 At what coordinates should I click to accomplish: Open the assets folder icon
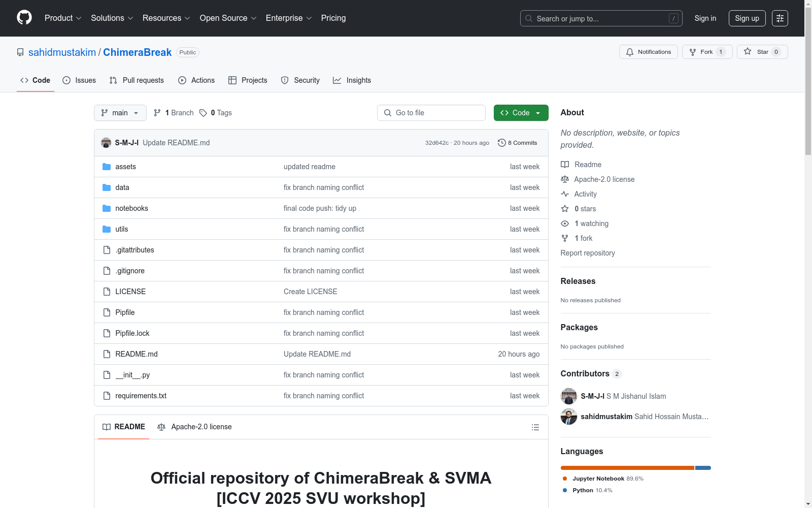tap(107, 167)
